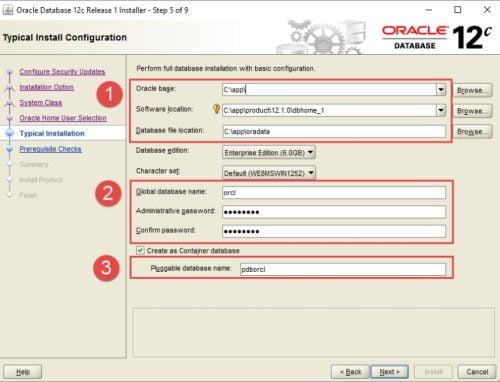Focus the Administrative password field
This screenshot has height=382, width=500.
coord(334,212)
